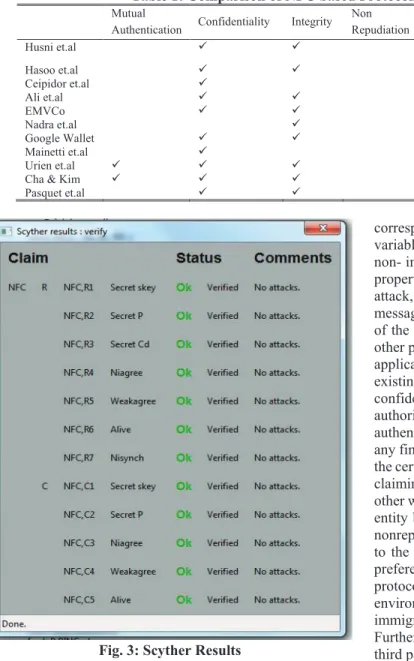The height and width of the screenshot is (661, 414).
Task: Select the NFC,R2 claim label
Action: click(79, 316)
